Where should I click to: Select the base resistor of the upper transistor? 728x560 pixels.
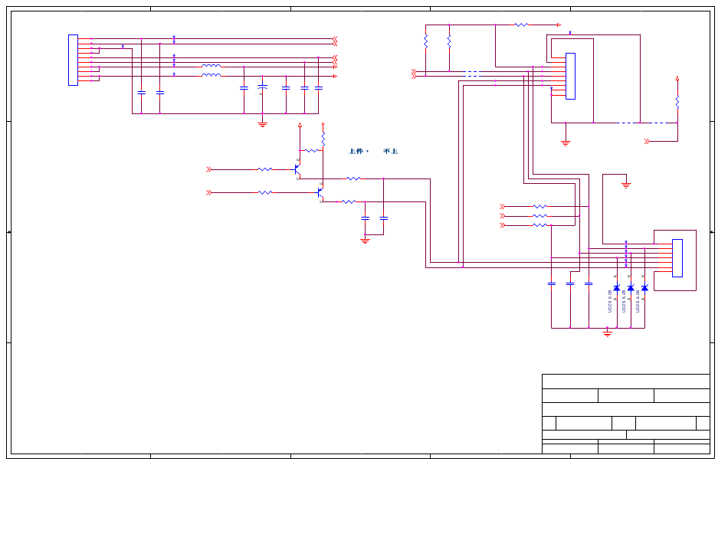264,169
